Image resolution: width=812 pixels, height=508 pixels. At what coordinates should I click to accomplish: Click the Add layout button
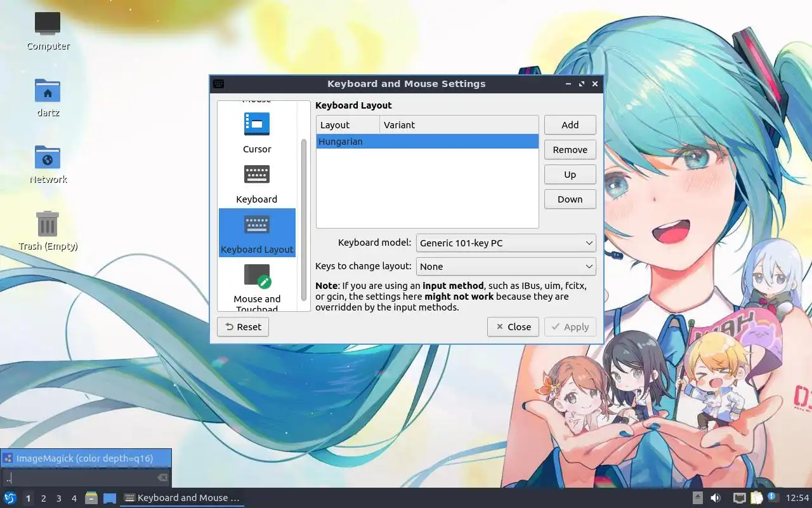click(x=570, y=124)
